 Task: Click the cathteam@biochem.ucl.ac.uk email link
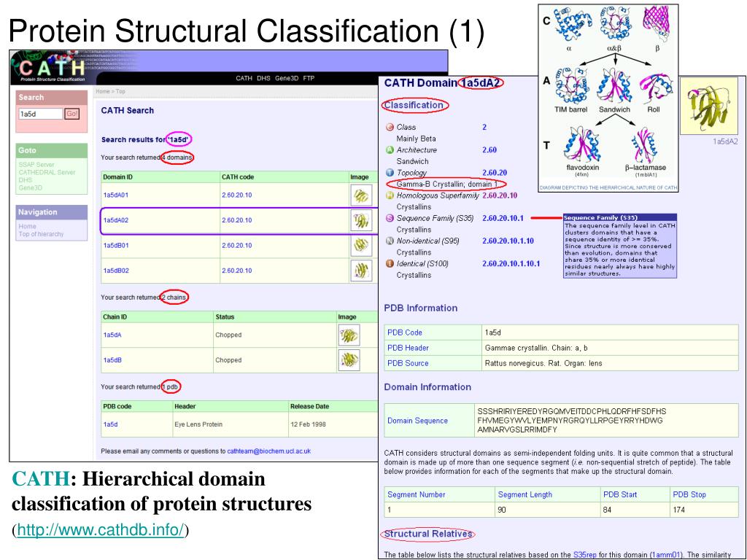268,451
